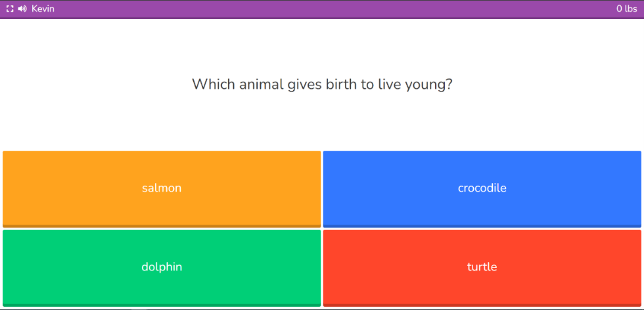Toggle audio with the speaker icon
The image size is (644, 310).
point(22,9)
